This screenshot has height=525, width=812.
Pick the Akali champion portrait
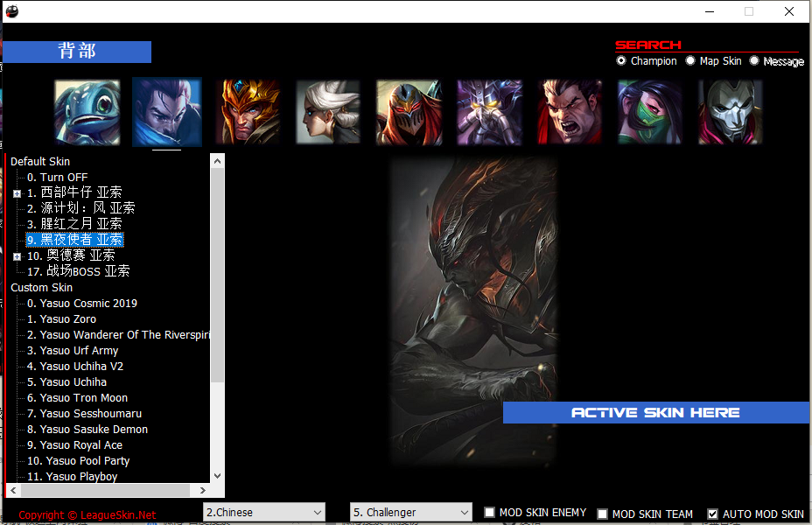click(x=650, y=112)
